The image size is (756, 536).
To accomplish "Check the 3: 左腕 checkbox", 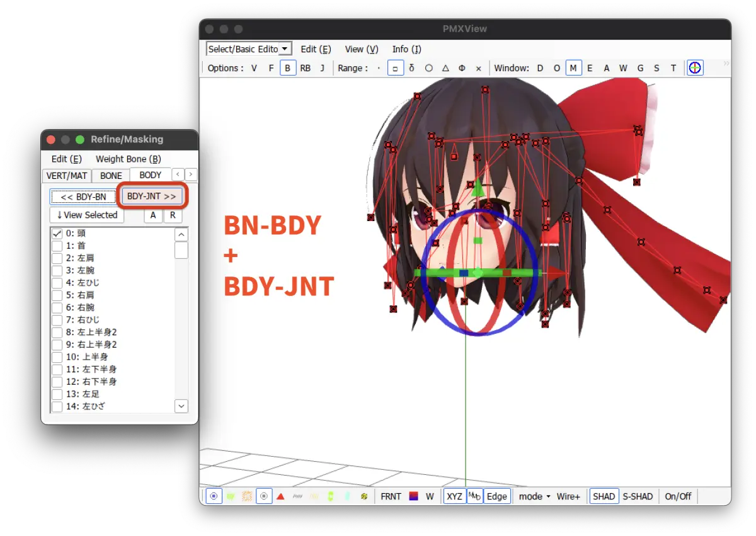I will coord(57,270).
